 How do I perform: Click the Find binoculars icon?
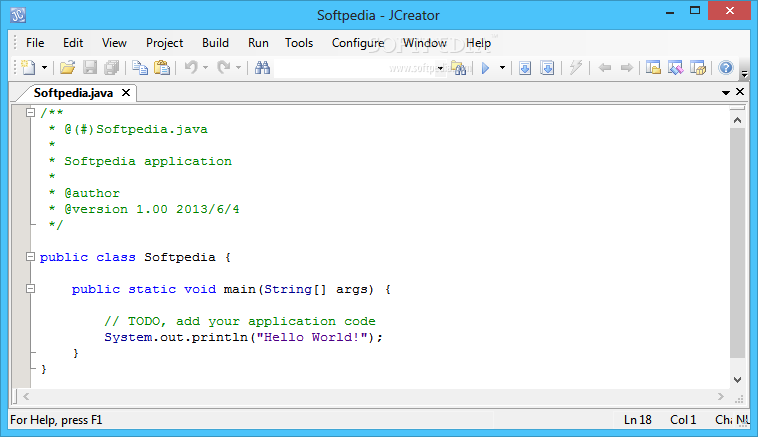coord(262,68)
